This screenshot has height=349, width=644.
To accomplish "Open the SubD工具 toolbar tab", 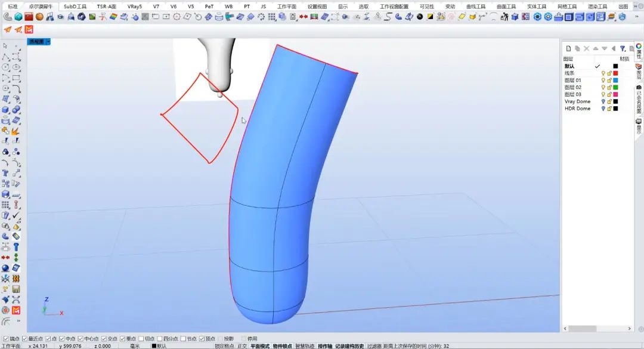I will (75, 6).
